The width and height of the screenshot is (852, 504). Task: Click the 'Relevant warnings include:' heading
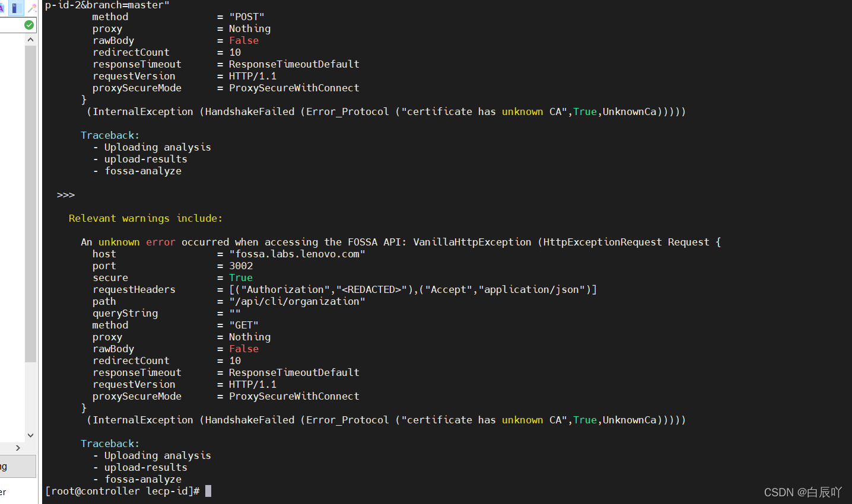point(145,218)
